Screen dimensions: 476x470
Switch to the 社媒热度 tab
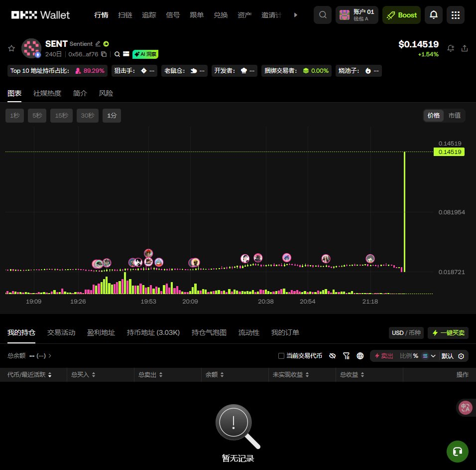click(47, 93)
